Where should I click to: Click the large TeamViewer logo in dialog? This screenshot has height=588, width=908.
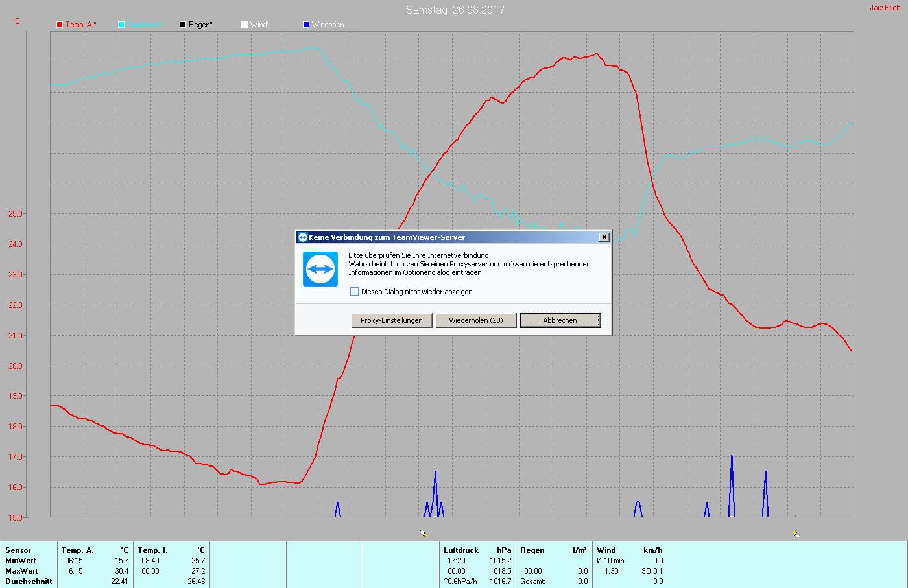(x=320, y=269)
